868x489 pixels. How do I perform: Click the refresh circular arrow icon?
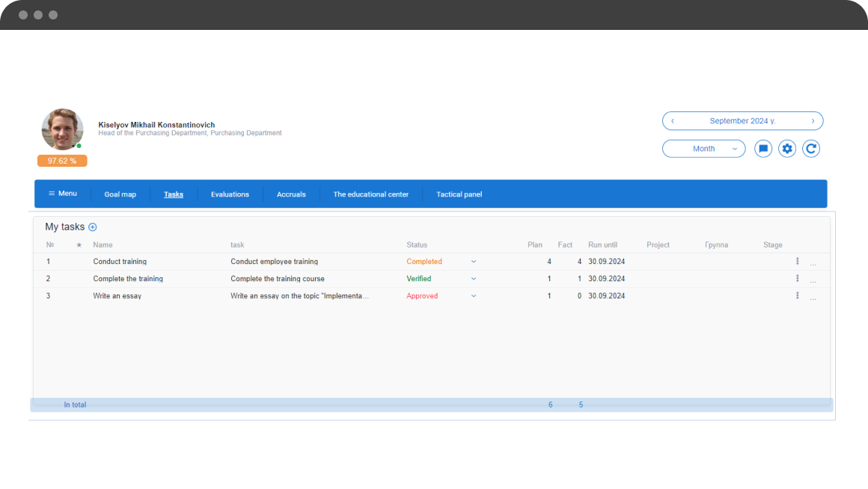coord(811,149)
